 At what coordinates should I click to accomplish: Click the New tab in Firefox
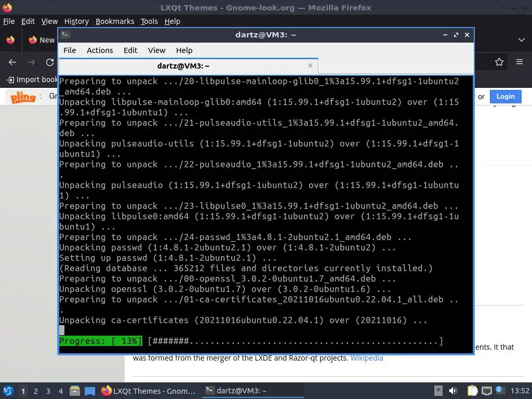click(41, 40)
